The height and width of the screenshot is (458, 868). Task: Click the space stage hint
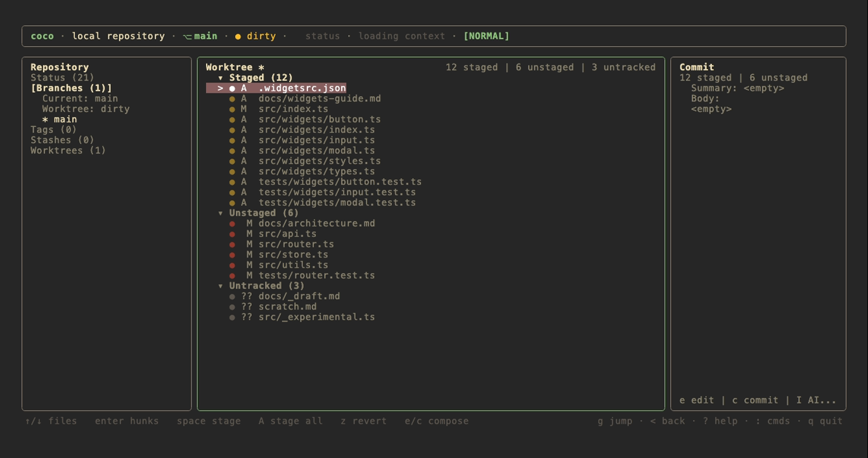209,421
